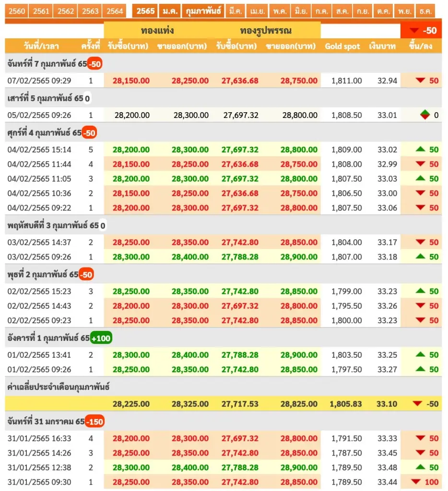448x491 pixels.
Task: Click the +100 badge beside อังคารที่ 1 กุมภาพันธ์ 65
Action: point(101,338)
